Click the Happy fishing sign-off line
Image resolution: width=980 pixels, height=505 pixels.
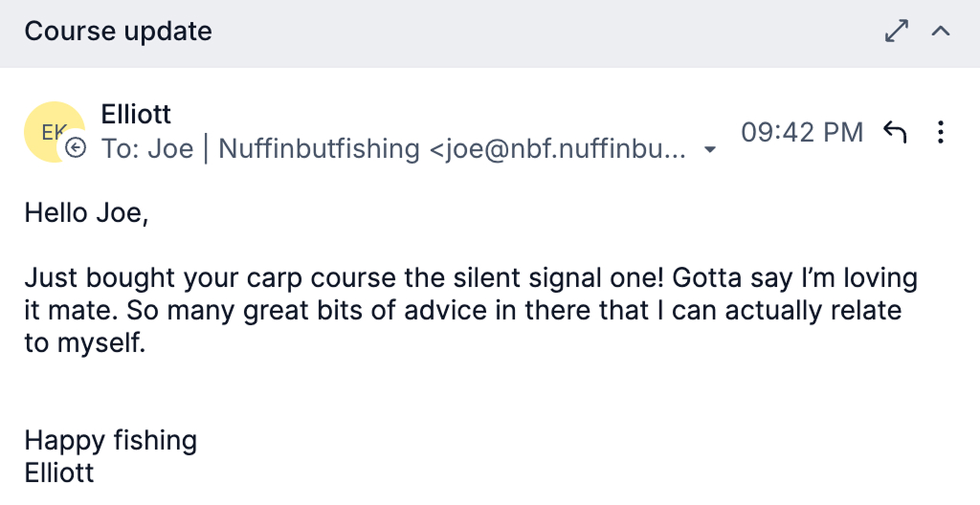coord(111,441)
